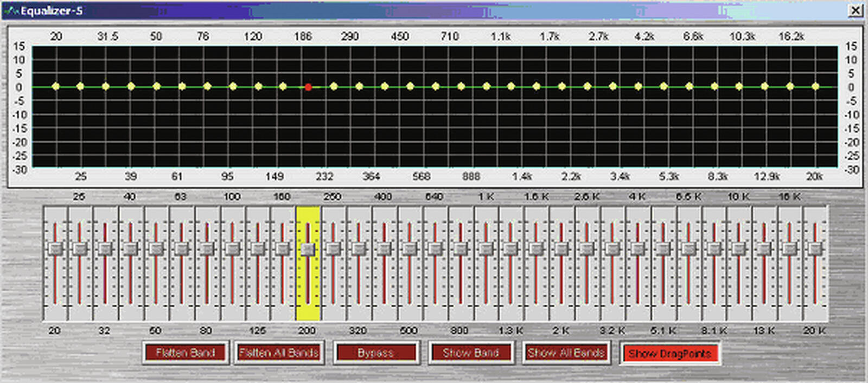The width and height of the screenshot is (868, 383).
Task: Click the graph drag point under 1.1k
Action: pos(511,86)
